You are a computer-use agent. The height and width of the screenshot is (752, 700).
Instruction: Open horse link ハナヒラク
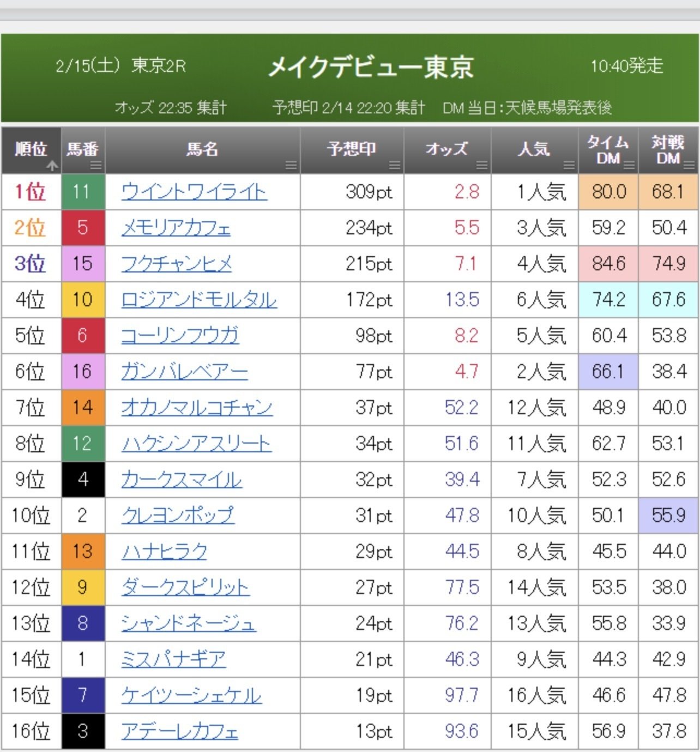point(164,551)
